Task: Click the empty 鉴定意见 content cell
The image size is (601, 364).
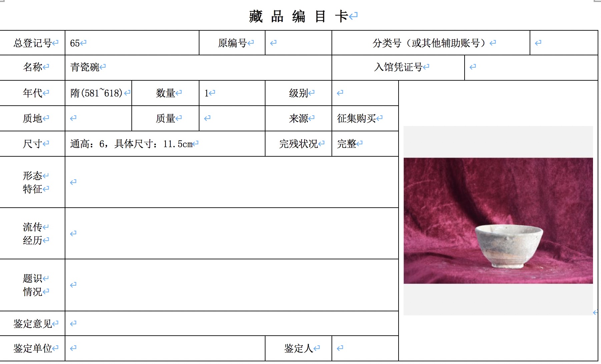Action: click(x=232, y=323)
